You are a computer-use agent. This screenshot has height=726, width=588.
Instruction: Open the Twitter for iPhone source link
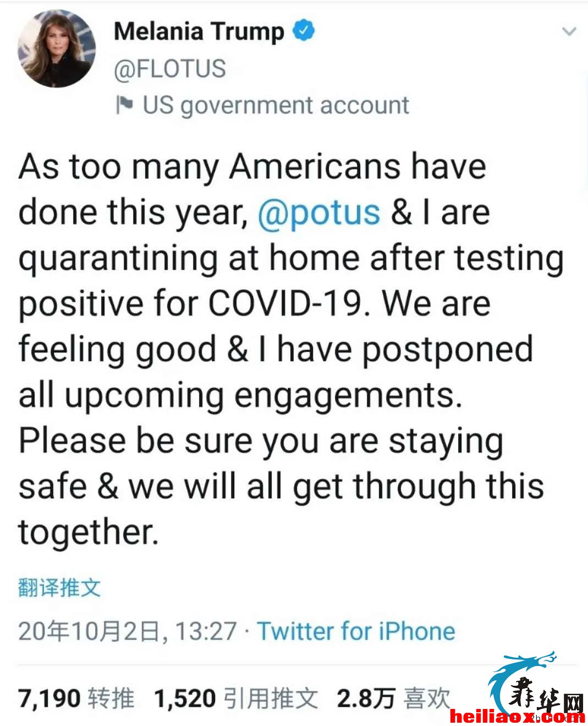[356, 631]
